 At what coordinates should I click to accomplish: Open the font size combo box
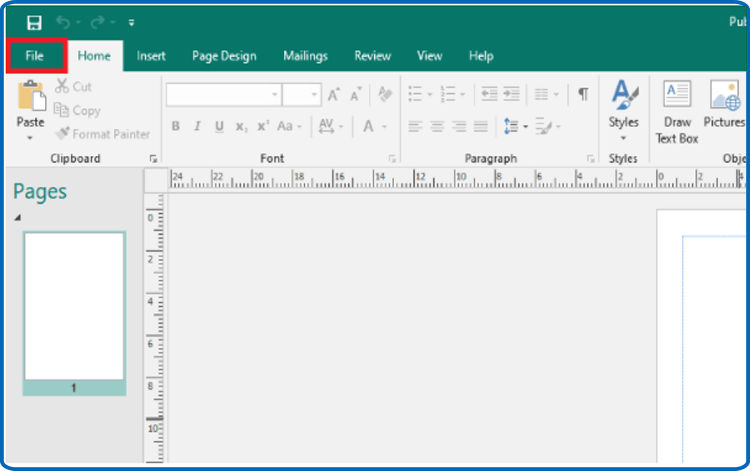301,95
